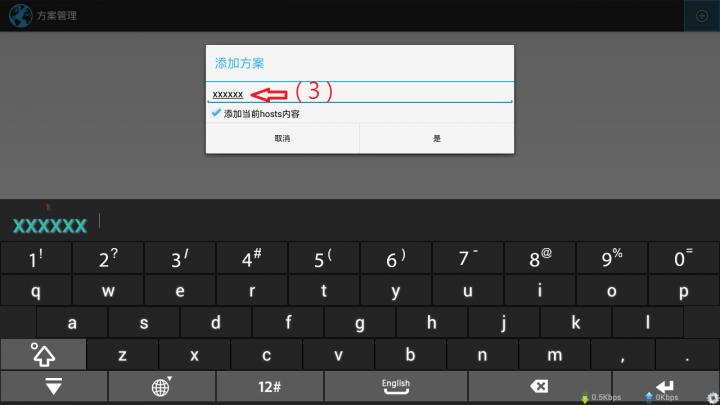Hide keyboard with the down-triangle key
The height and width of the screenshot is (405, 720).
54,386
